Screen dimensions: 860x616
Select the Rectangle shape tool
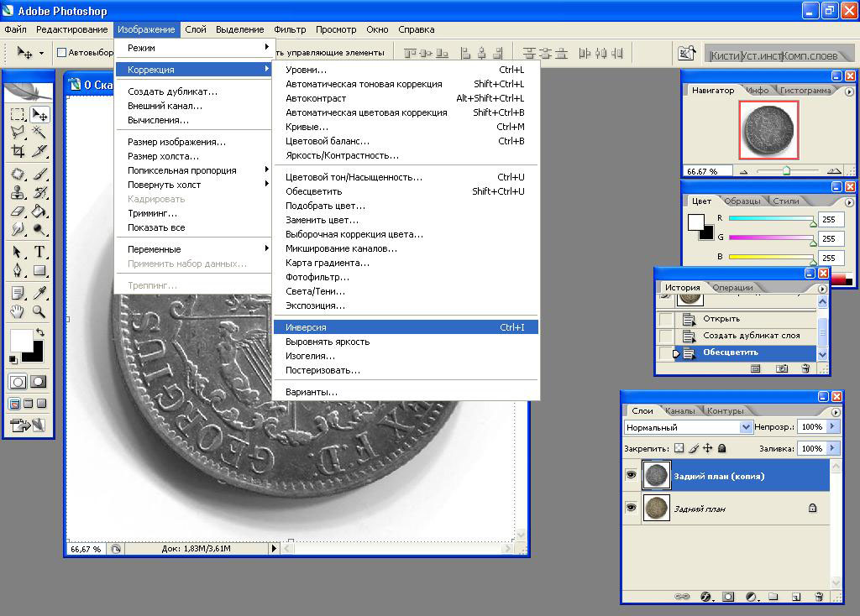tap(39, 270)
